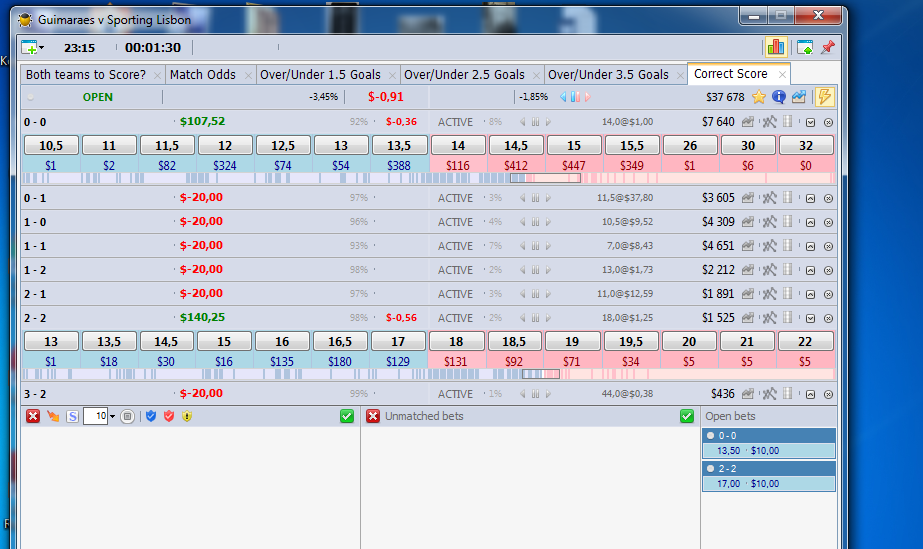Close the Correct Score tab
923x549 pixels.
782,74
